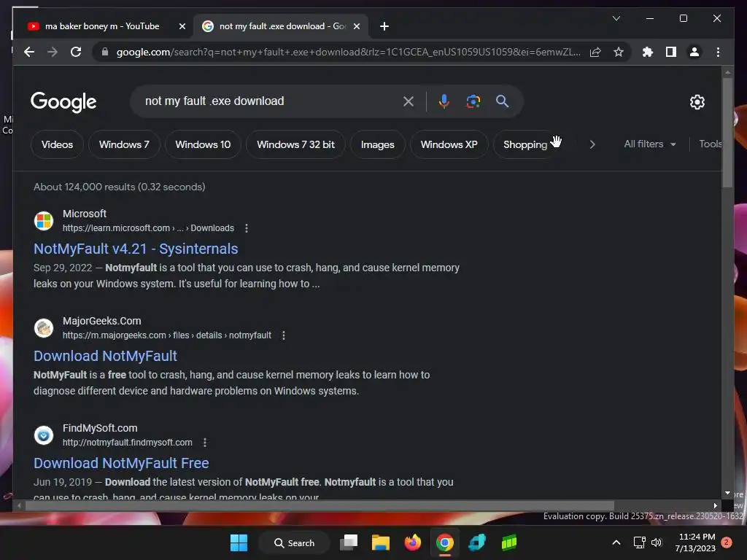Click scroll-right arrow of horizontal scrollbar
This screenshot has height=560, width=747.
(x=715, y=506)
